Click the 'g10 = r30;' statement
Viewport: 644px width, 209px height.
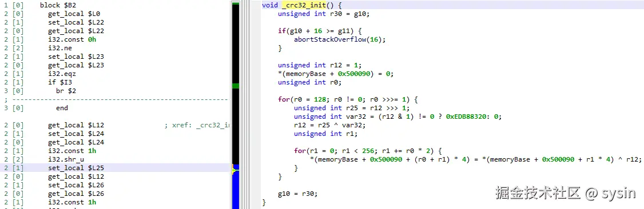point(298,194)
